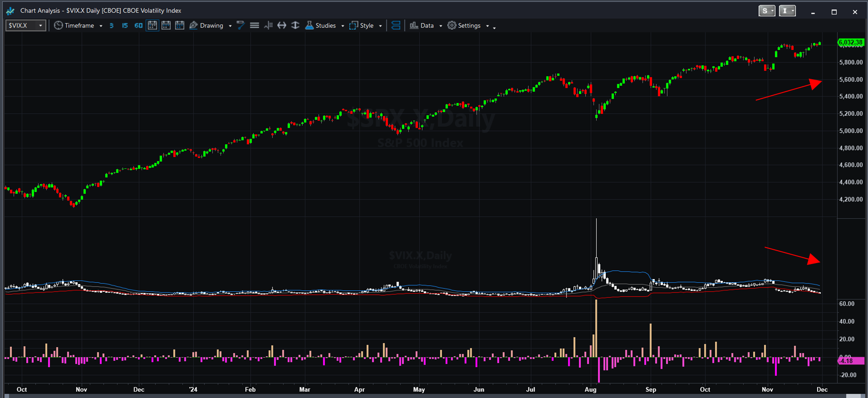868x398 pixels.
Task: Switch to the monthly calendar interval icon
Action: pos(179,25)
